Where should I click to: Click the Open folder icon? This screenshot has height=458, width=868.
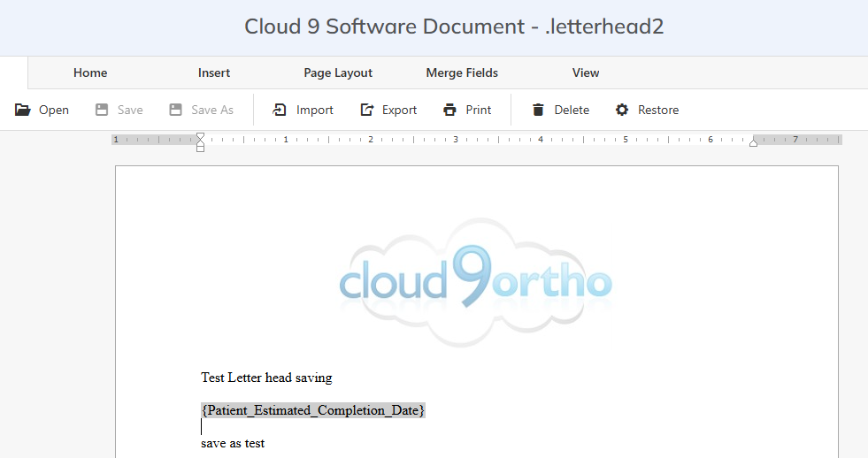(23, 110)
